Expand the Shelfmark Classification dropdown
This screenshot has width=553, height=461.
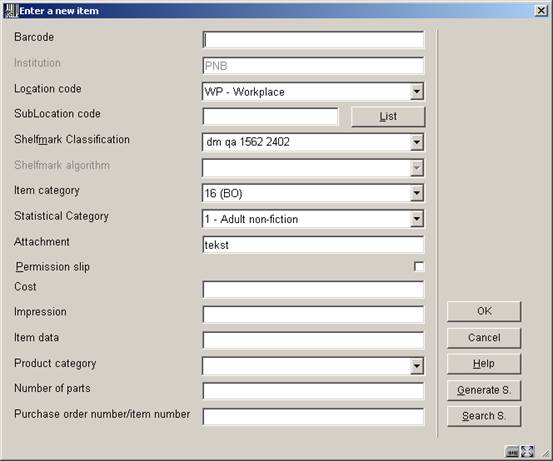pos(417,142)
